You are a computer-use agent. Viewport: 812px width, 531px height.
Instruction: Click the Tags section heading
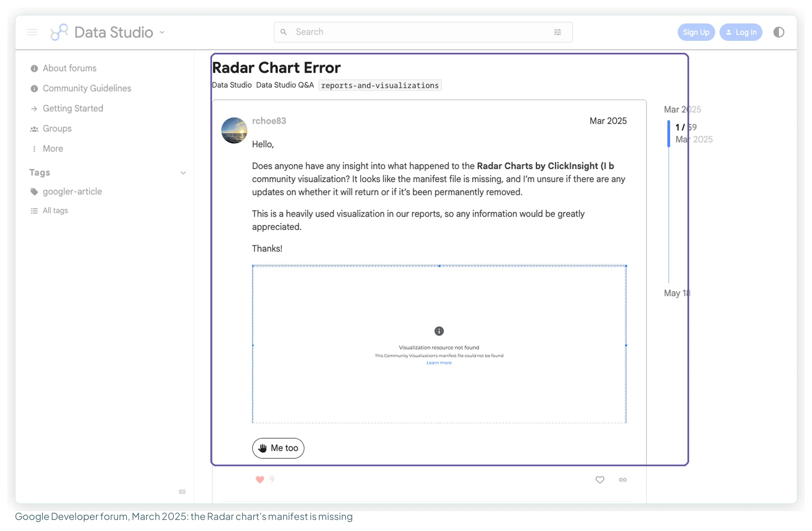[x=39, y=172]
